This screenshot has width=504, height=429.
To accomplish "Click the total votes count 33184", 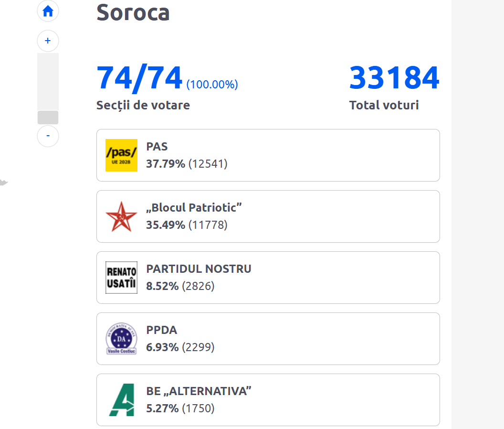I will [x=394, y=78].
